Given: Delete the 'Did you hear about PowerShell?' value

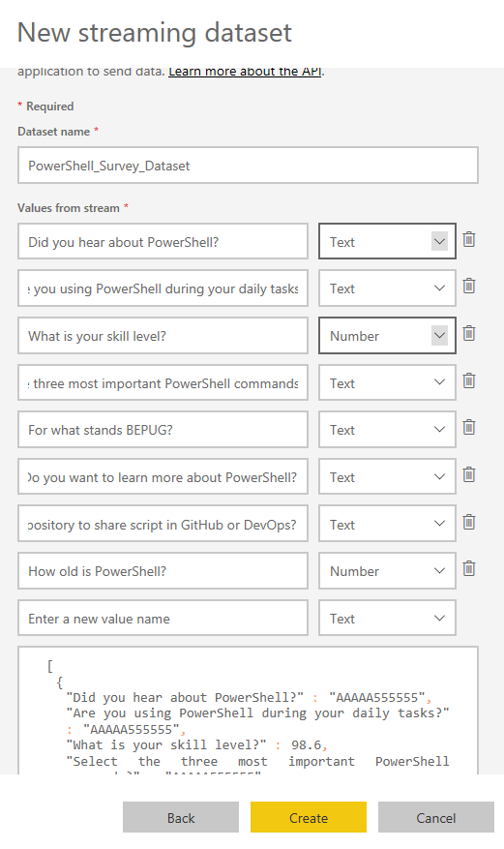Looking at the screenshot, I should pos(469,239).
